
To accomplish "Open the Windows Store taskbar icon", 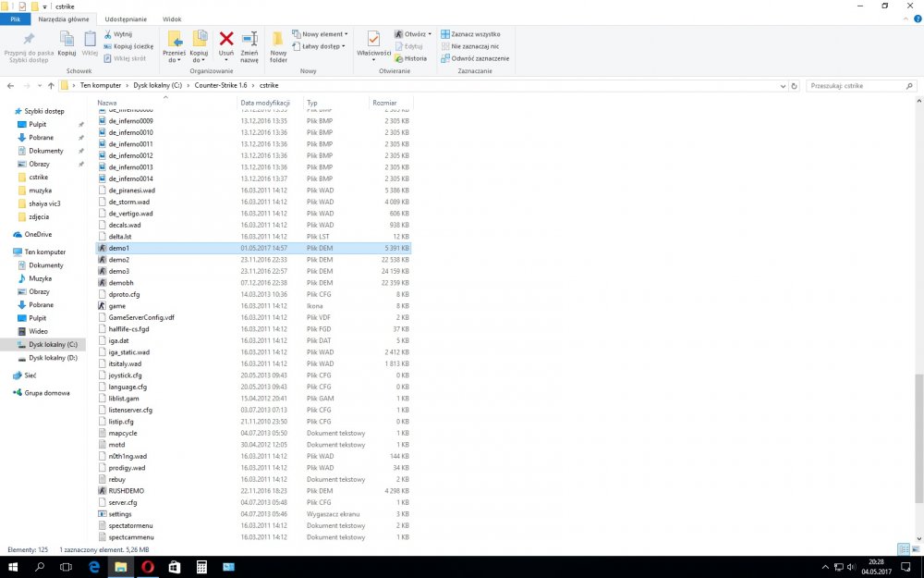I will (x=175, y=567).
